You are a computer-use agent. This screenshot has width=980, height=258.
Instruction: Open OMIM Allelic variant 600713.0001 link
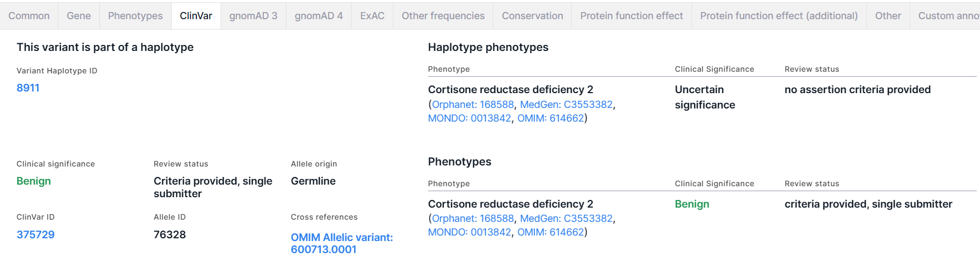click(342, 243)
